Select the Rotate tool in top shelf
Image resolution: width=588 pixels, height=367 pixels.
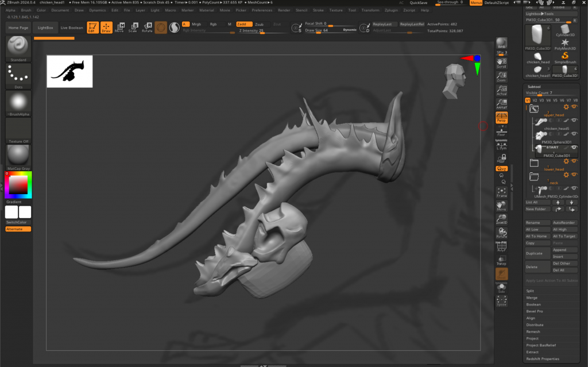(147, 28)
